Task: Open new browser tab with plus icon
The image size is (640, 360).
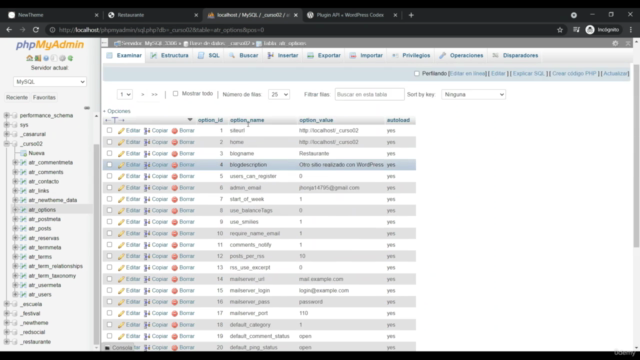Action: [411, 15]
